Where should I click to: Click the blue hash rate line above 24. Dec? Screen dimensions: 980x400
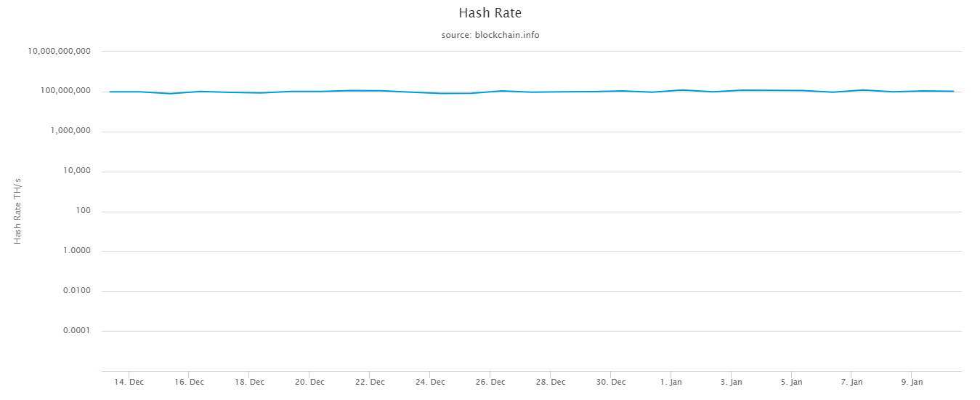pyautogui.click(x=430, y=92)
